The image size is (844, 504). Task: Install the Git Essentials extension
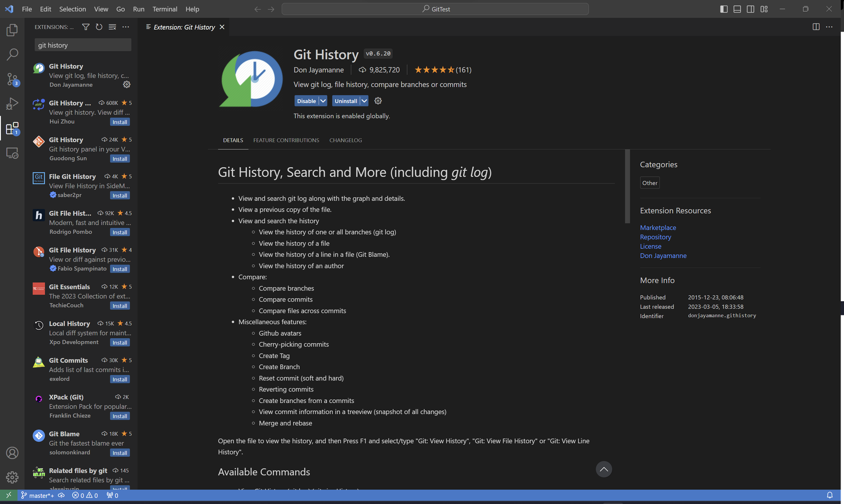tap(120, 306)
